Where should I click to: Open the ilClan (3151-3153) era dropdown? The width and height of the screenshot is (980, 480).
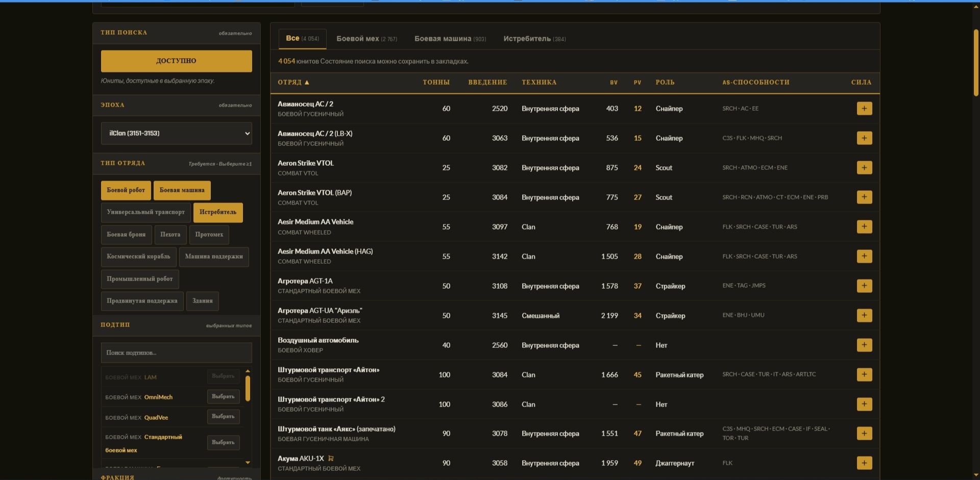(176, 133)
